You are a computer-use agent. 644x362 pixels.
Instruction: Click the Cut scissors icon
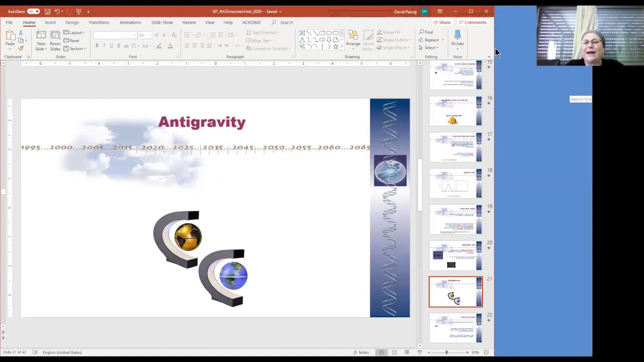(21, 32)
